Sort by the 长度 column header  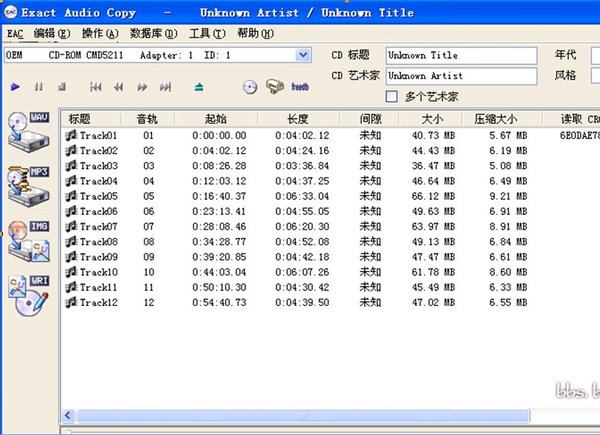click(x=298, y=119)
